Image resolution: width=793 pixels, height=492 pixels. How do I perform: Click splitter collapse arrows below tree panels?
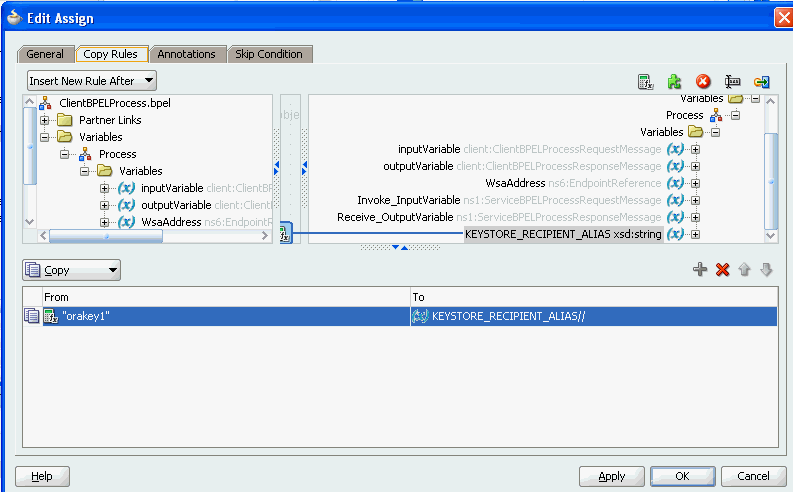(x=400, y=248)
